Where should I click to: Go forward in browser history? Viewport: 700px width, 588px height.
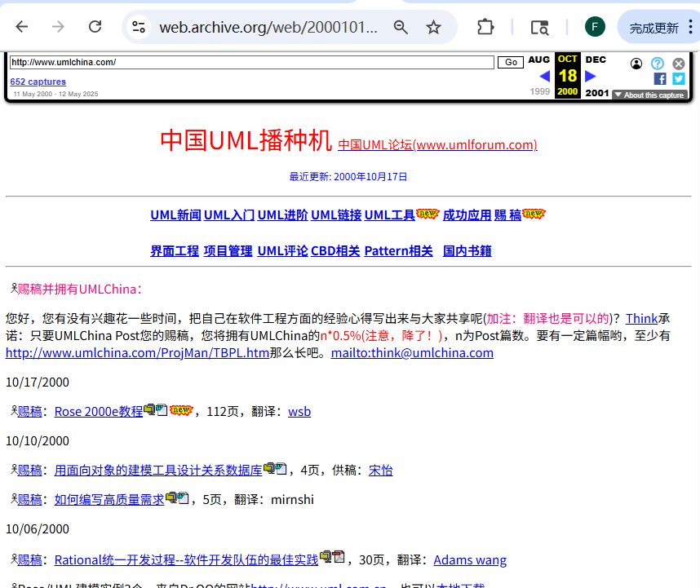click(x=58, y=27)
